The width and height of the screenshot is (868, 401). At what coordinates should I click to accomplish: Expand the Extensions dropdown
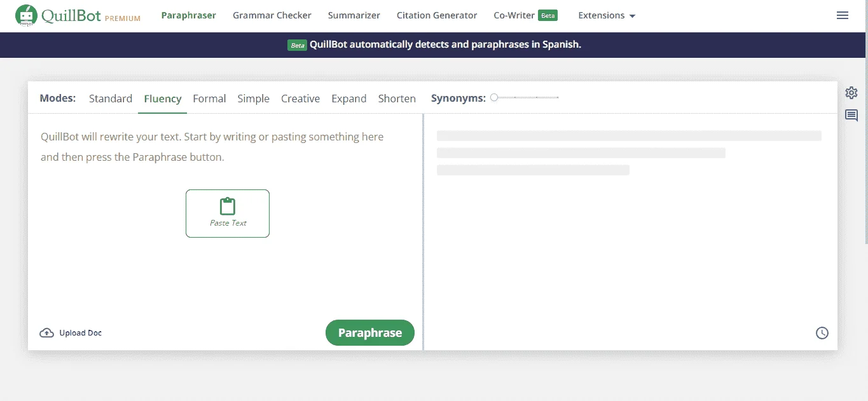tap(607, 15)
